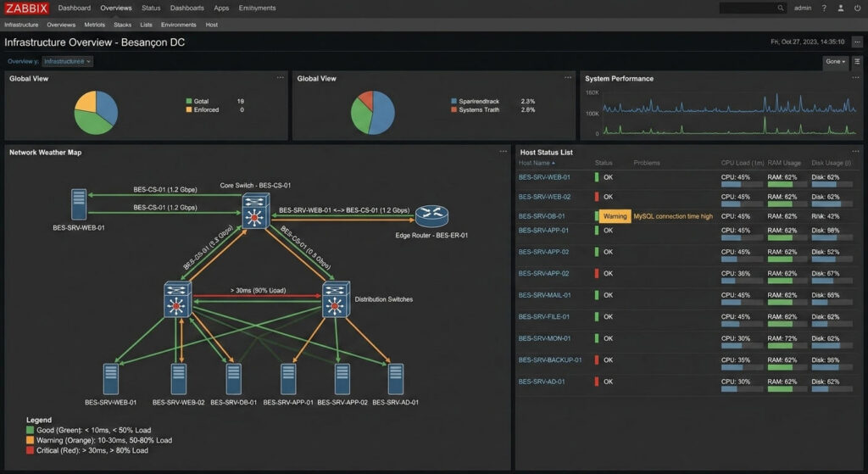Viewport: 868px width, 474px height.
Task: Click the search magnifier icon
Action: click(x=780, y=8)
